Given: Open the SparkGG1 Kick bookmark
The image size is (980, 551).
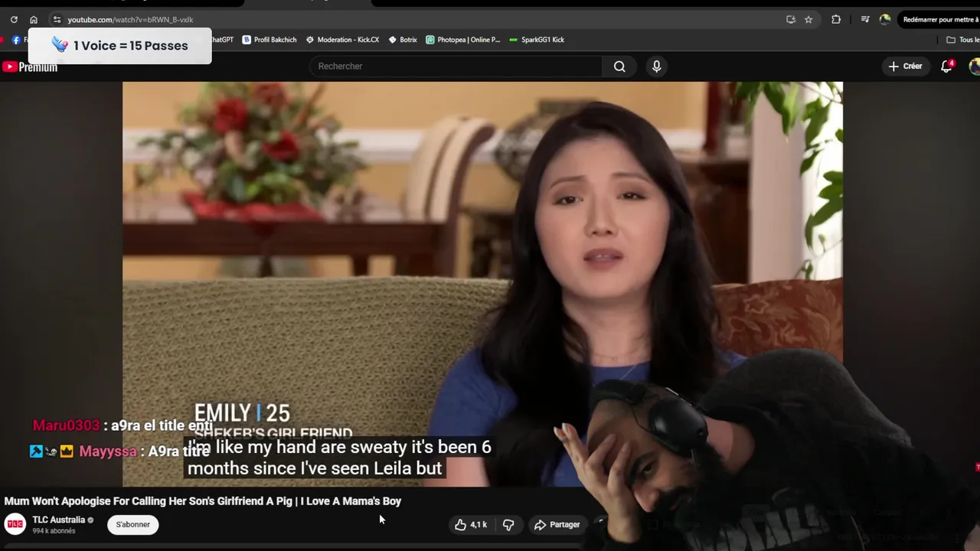Looking at the screenshot, I should [x=537, y=40].
